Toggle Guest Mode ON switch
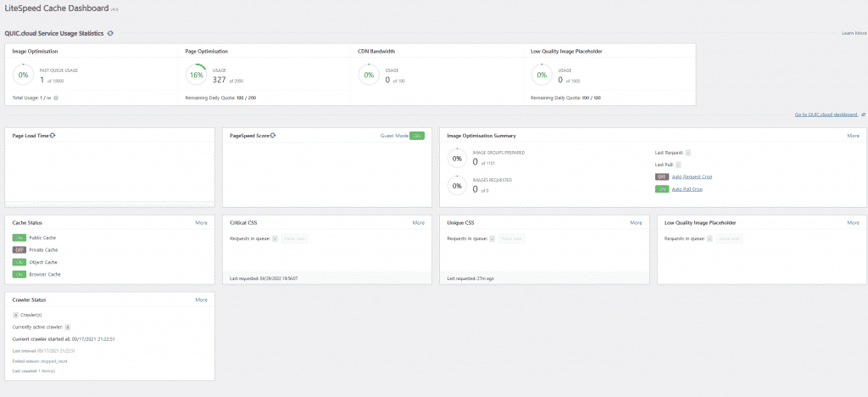This screenshot has height=397, width=868. click(x=416, y=136)
